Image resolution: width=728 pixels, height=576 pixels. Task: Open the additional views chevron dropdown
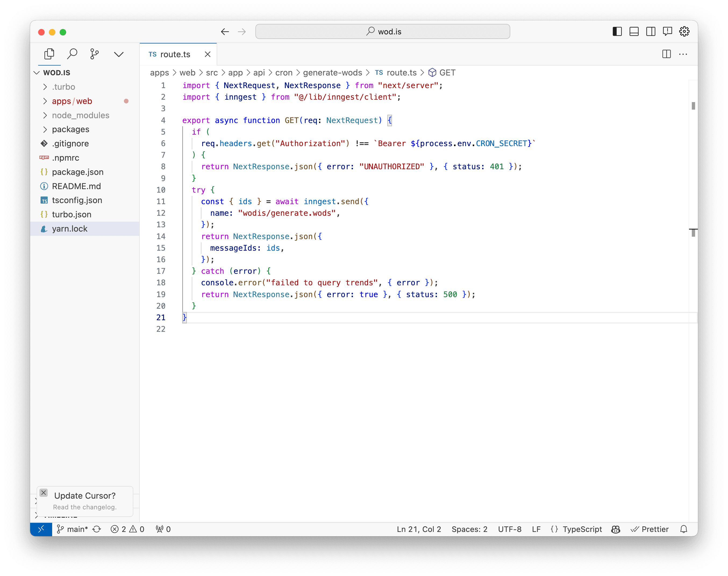click(119, 54)
